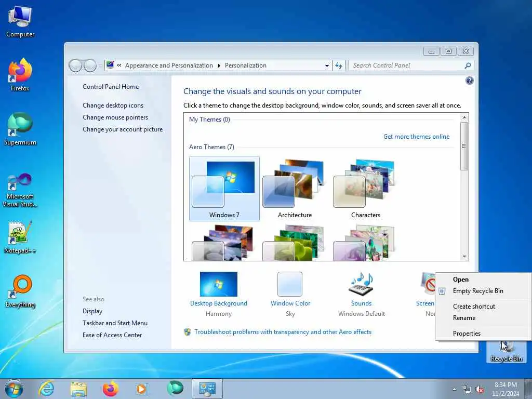Open the Desktop Background icon

[219, 284]
